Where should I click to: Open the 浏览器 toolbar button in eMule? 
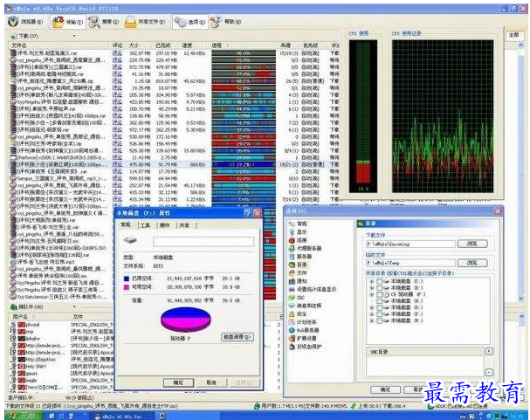[x=25, y=22]
